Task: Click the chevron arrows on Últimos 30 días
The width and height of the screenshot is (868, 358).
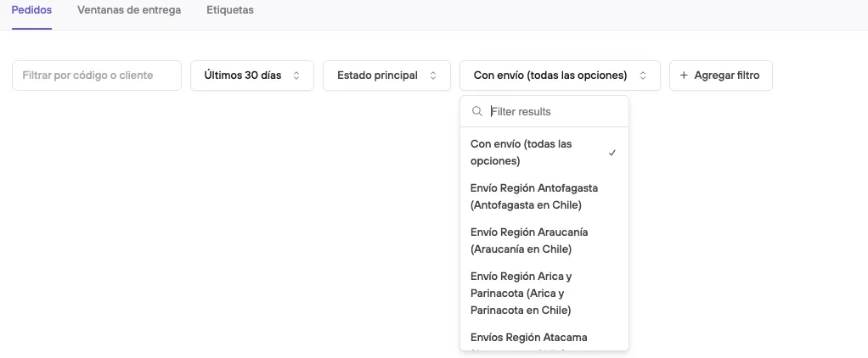Action: (x=296, y=76)
